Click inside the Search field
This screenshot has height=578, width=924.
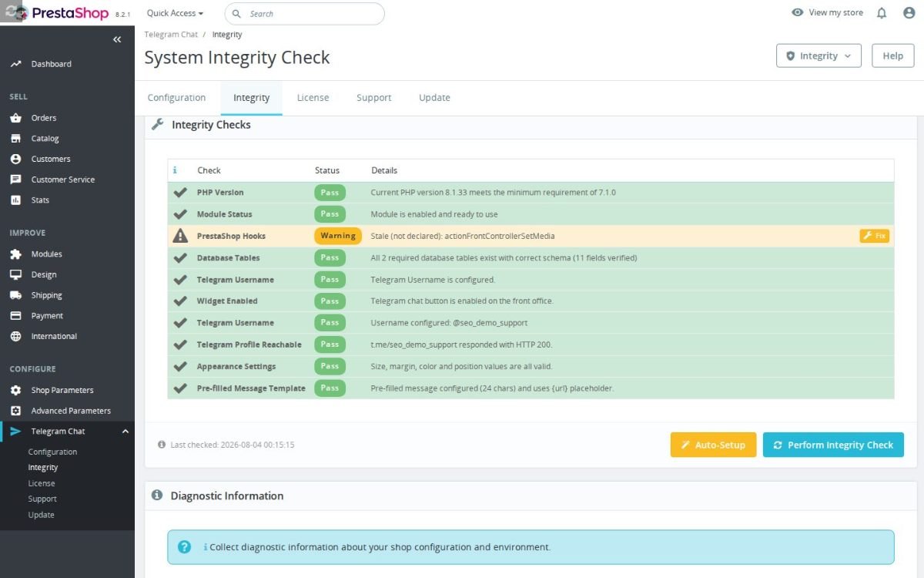pos(305,14)
